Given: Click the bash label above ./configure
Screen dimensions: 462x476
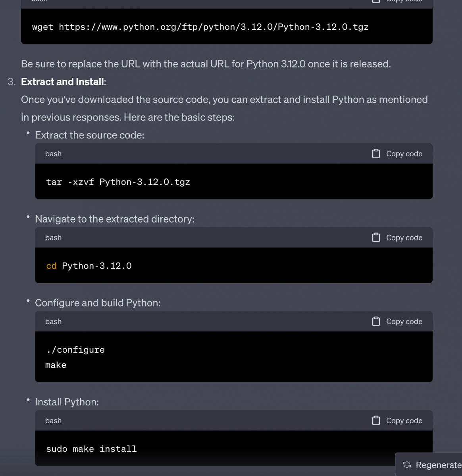Looking at the screenshot, I should [53, 322].
